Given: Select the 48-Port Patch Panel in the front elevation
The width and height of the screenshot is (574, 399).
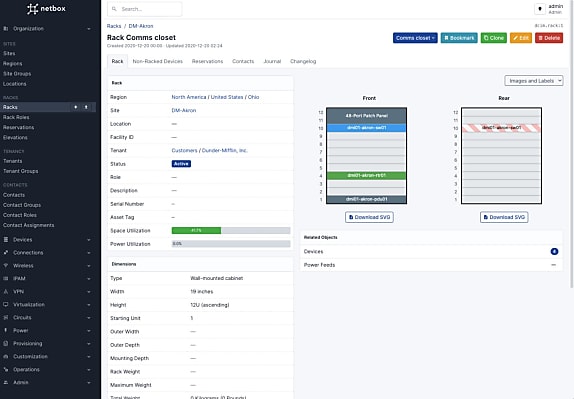Looking at the screenshot, I should (366, 116).
